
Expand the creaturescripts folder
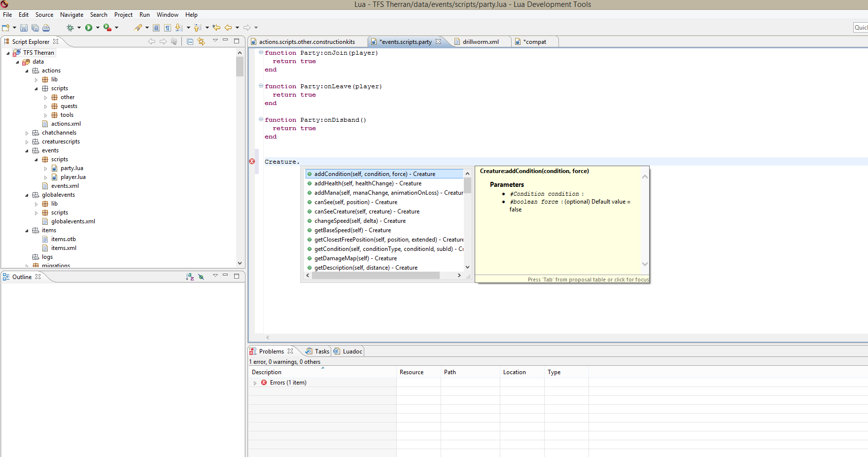click(x=27, y=142)
